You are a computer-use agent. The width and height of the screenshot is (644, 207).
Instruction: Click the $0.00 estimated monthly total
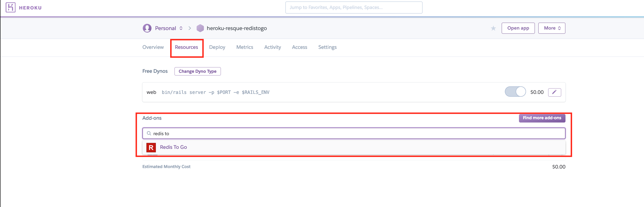[558, 167]
